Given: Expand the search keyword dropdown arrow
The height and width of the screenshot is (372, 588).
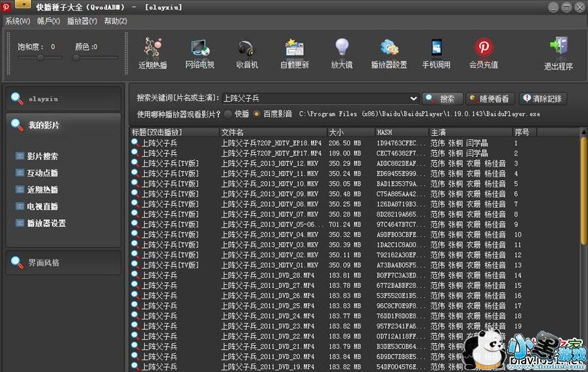Looking at the screenshot, I should [413, 98].
